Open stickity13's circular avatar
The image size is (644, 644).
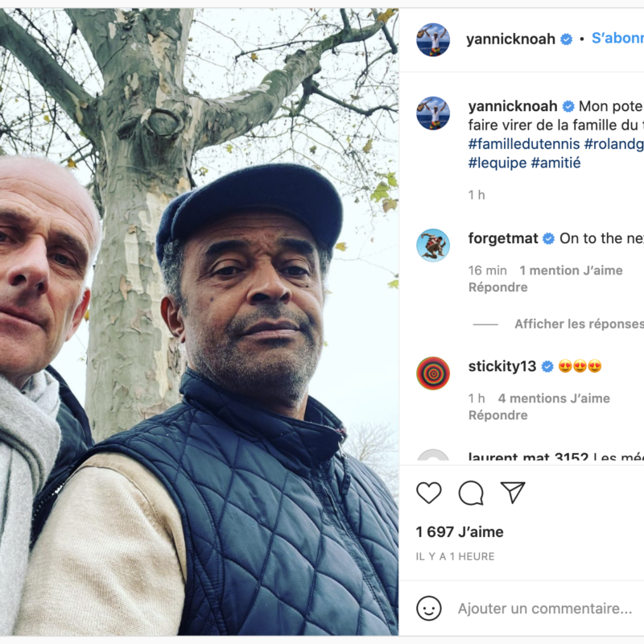(x=433, y=373)
